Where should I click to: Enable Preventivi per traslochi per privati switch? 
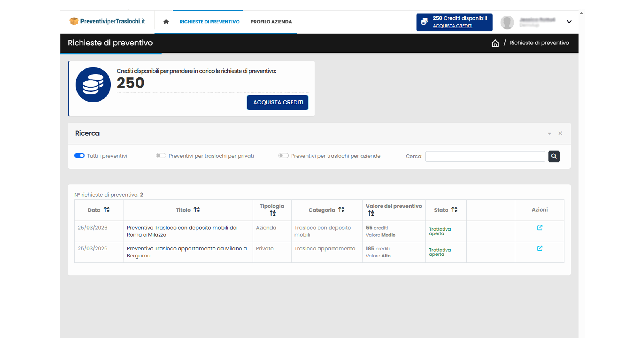click(161, 156)
